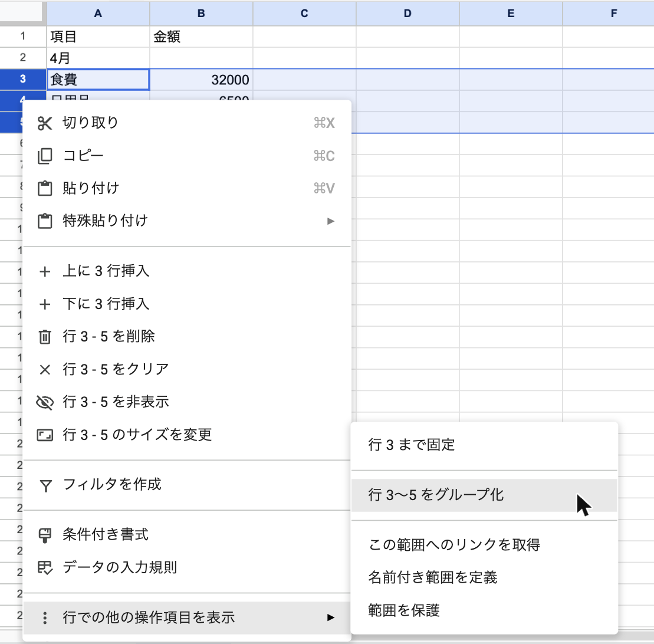The width and height of the screenshot is (654, 644).
Task: Click the funnel icon for フィルタを作成
Action: tap(45, 485)
